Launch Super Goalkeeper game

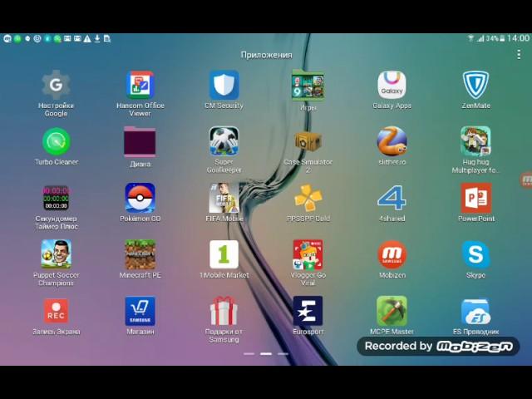point(224,141)
